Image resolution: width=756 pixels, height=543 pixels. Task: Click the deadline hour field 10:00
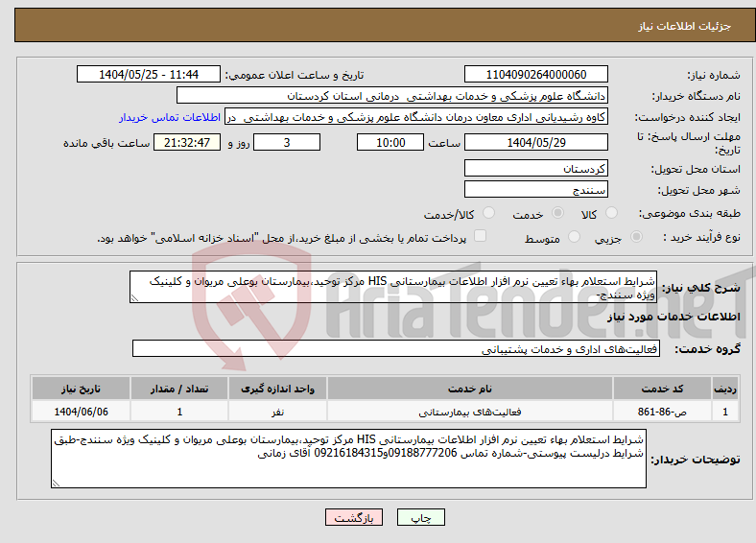click(x=390, y=142)
